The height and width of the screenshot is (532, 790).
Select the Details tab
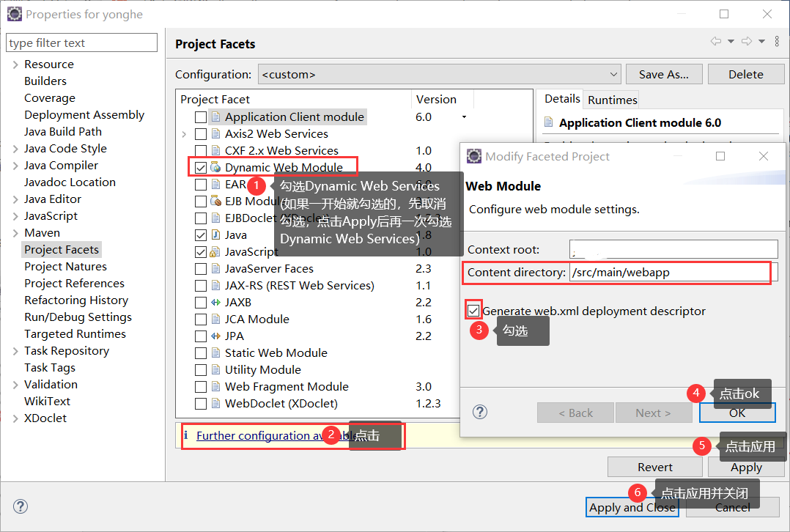pyautogui.click(x=561, y=99)
